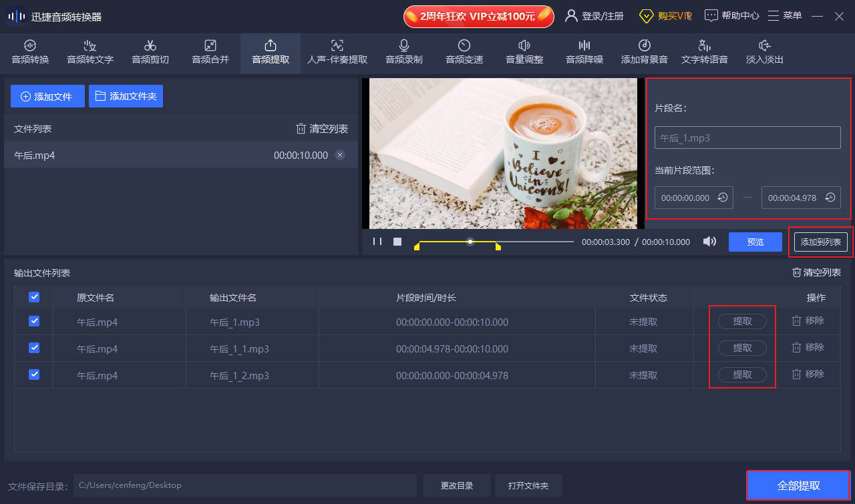Reset the segment start time 00:00:00.000
The image size is (855, 504).
point(722,198)
